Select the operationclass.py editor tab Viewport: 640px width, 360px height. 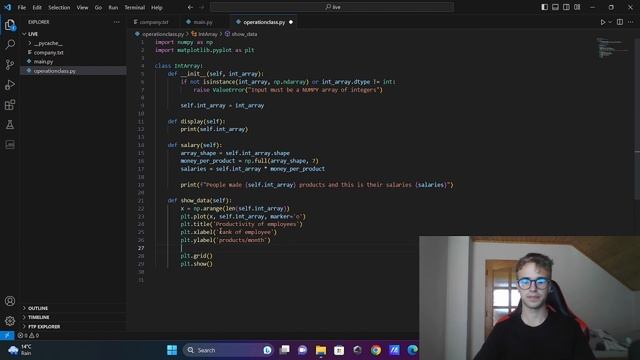pyautogui.click(x=264, y=22)
